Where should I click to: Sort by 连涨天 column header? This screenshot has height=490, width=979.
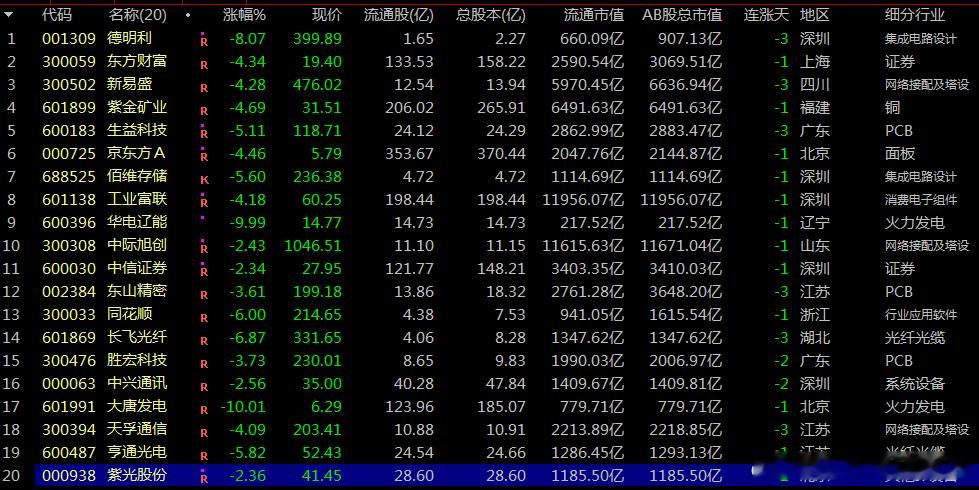[x=766, y=15]
